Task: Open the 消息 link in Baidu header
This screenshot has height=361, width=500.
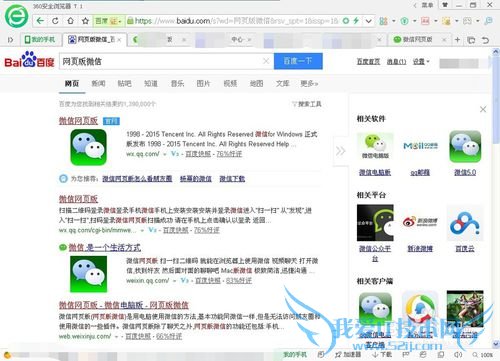Action: 396,62
